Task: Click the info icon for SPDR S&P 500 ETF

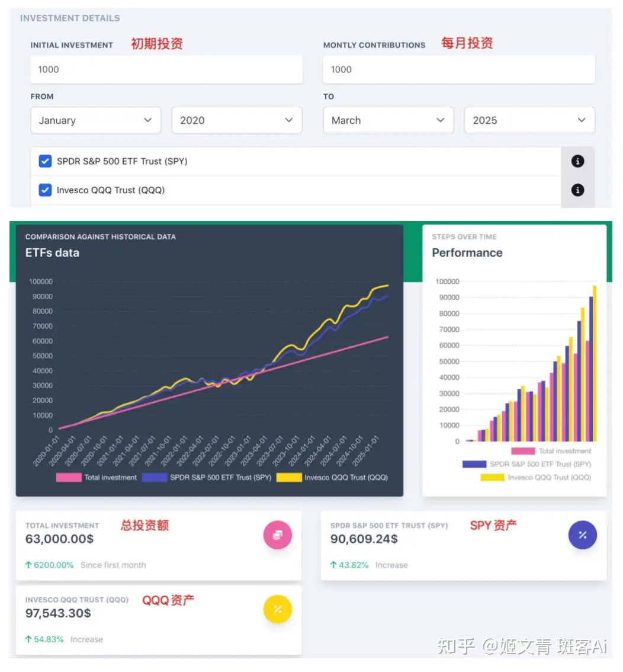Action: (x=577, y=161)
